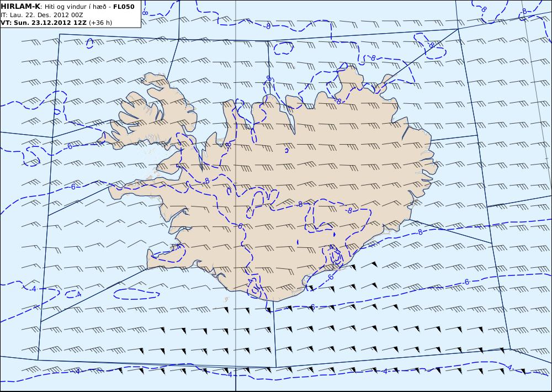
Task: Click the HIRLAM-K model title text
Action: (x=21, y=7)
